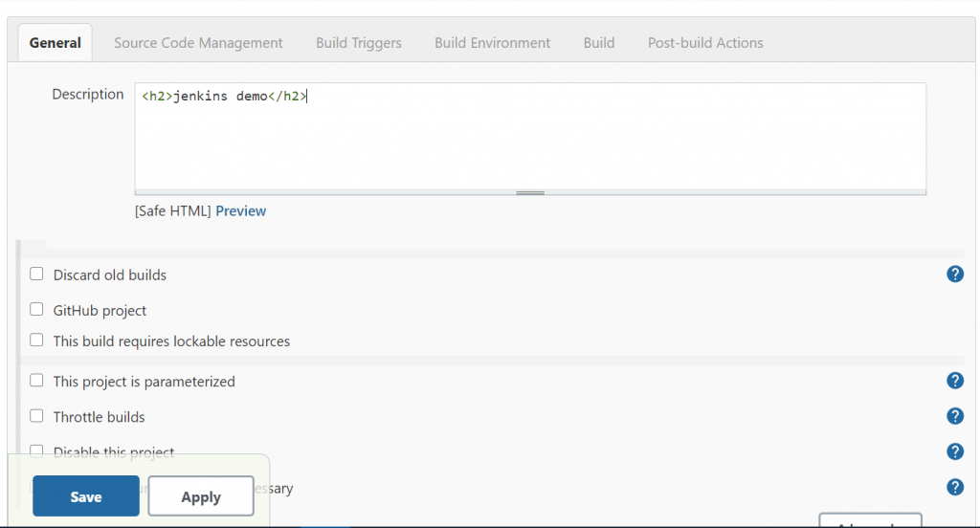Tick the GitHub project checkbox

(x=36, y=310)
